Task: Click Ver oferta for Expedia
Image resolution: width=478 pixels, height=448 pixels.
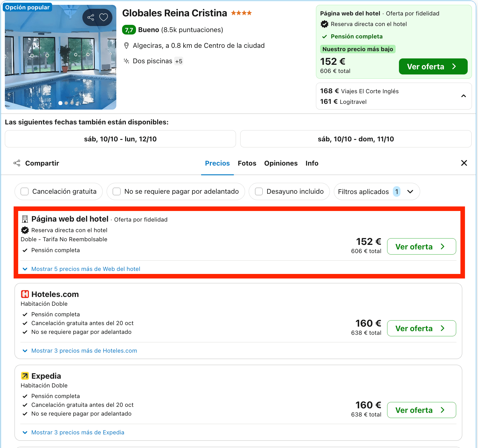Action: pyautogui.click(x=421, y=410)
